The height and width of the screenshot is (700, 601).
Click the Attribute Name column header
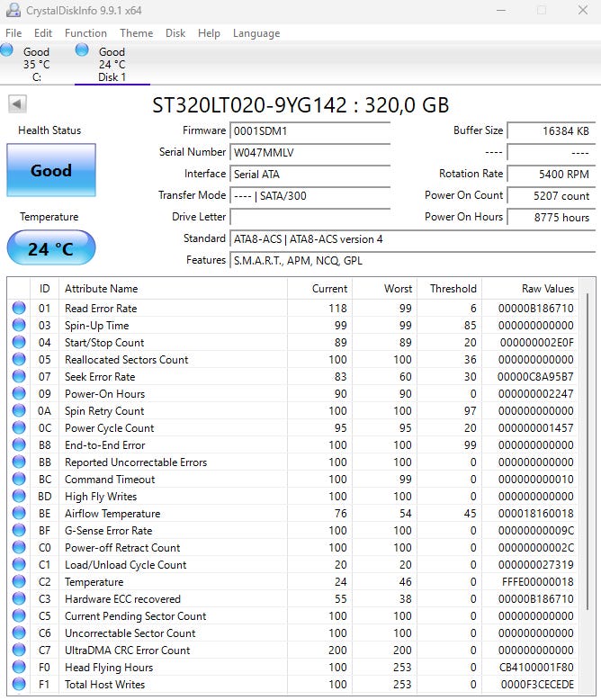(x=173, y=289)
